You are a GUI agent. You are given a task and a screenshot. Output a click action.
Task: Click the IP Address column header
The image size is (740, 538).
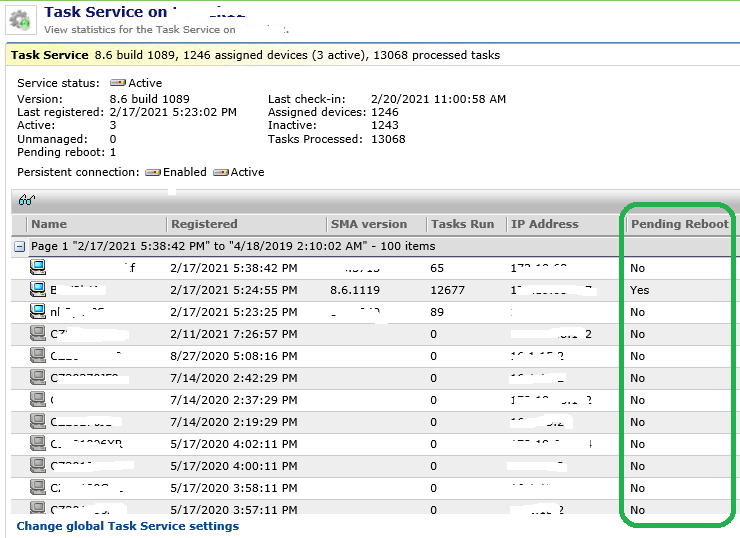coord(545,224)
